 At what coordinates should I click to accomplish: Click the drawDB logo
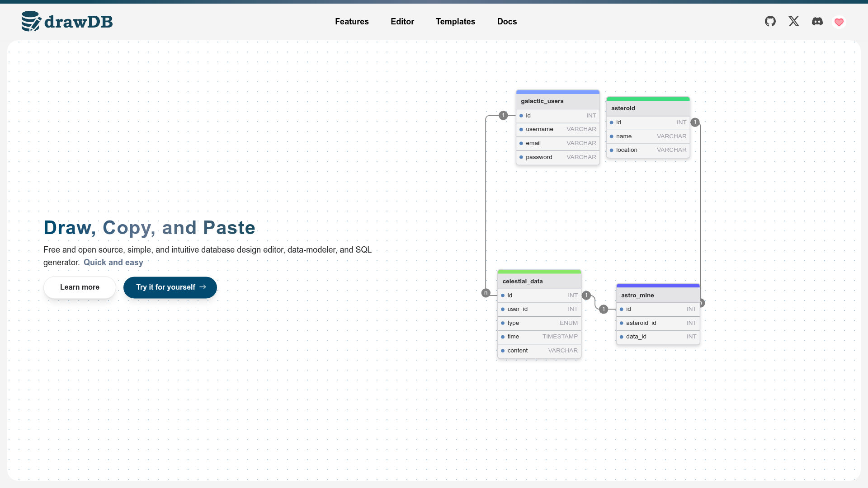[67, 21]
